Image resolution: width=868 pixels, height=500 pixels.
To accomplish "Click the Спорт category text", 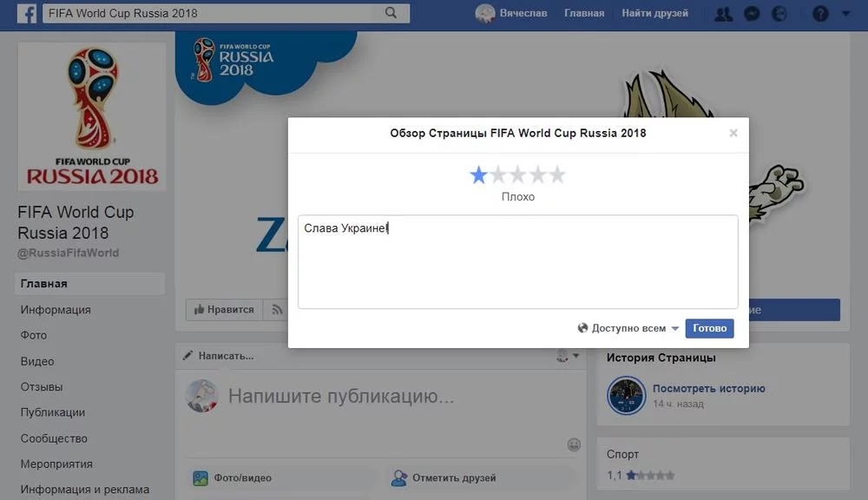I will click(622, 454).
